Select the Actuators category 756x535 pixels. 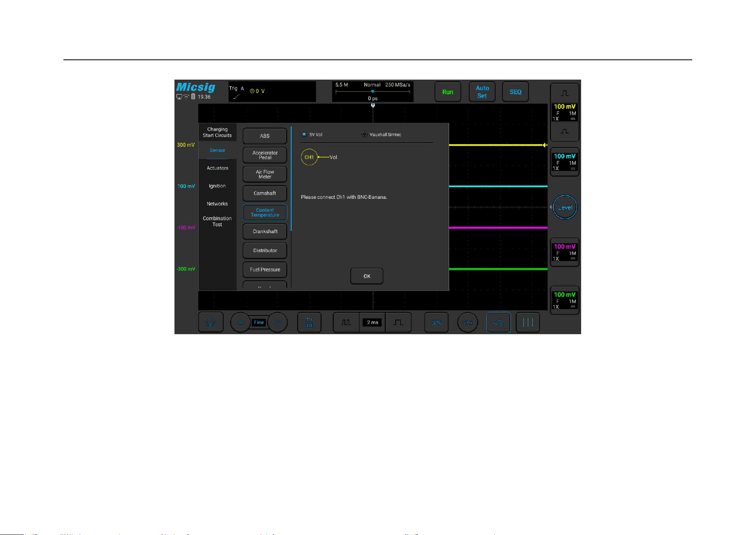click(x=217, y=168)
